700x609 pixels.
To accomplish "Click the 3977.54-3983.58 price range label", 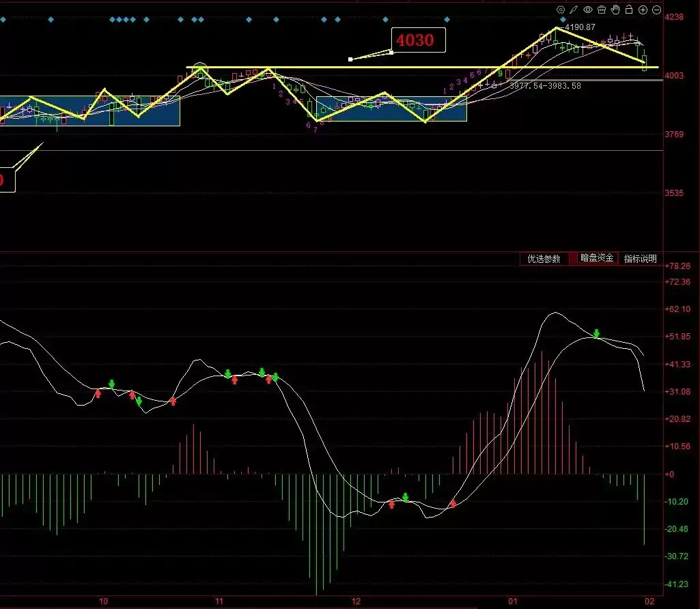I will pyautogui.click(x=545, y=86).
